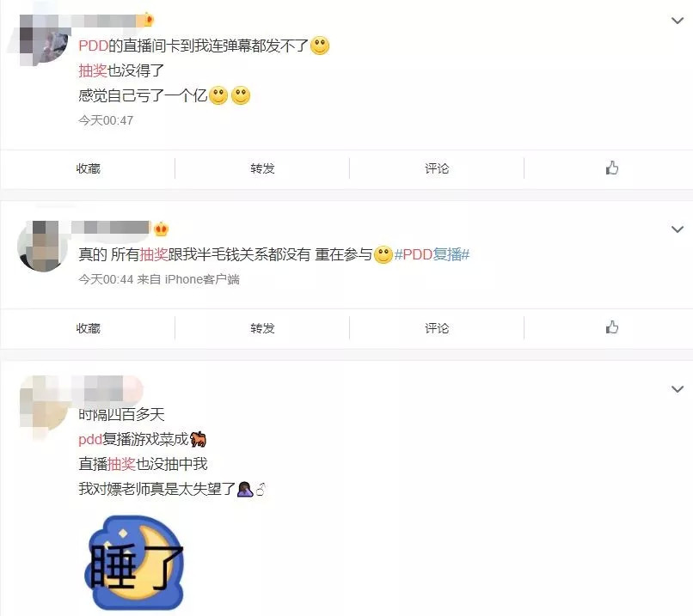The height and width of the screenshot is (616, 693).
Task: Open the first poster's avatar
Action: pos(43,41)
